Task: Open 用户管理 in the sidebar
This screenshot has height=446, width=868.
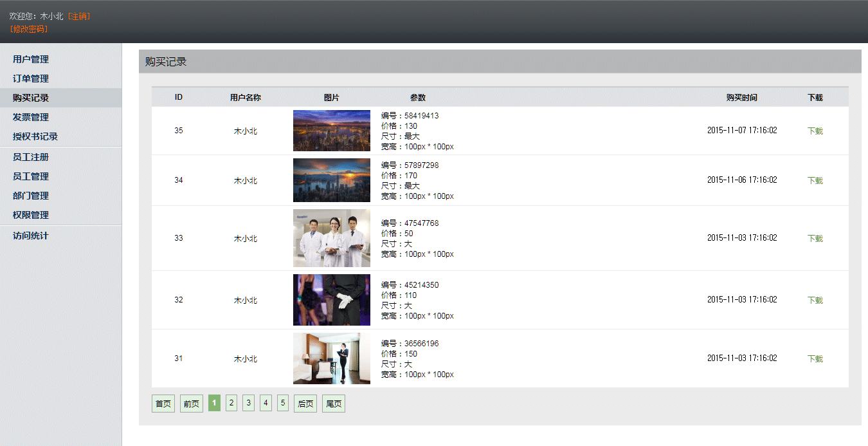Action: click(x=31, y=59)
